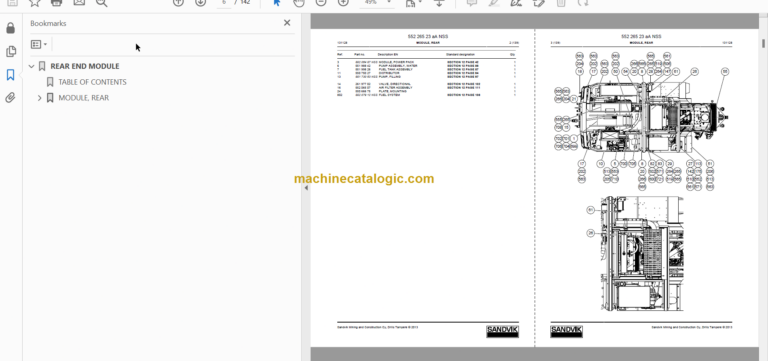Expand the MODULE, REAR bookmark
This screenshot has width=768, height=361.
(40, 98)
